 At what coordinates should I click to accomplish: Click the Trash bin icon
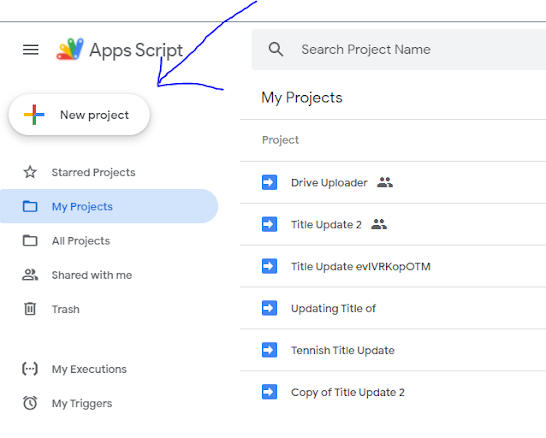(x=30, y=309)
